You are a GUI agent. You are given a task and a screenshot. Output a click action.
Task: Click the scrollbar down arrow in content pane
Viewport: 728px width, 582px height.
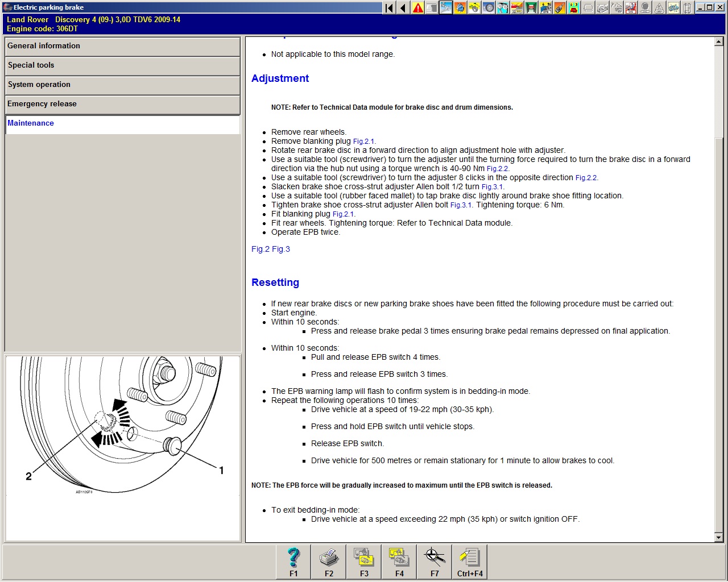[718, 538]
